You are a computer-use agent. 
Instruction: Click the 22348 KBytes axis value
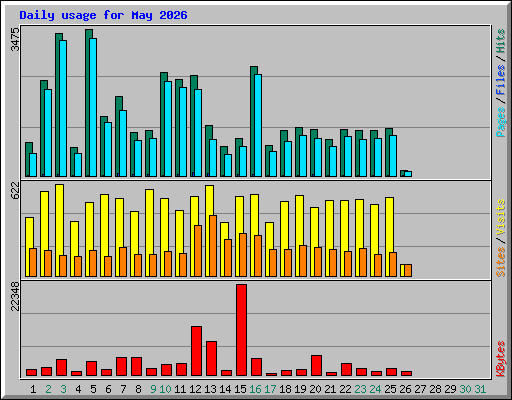[15, 296]
